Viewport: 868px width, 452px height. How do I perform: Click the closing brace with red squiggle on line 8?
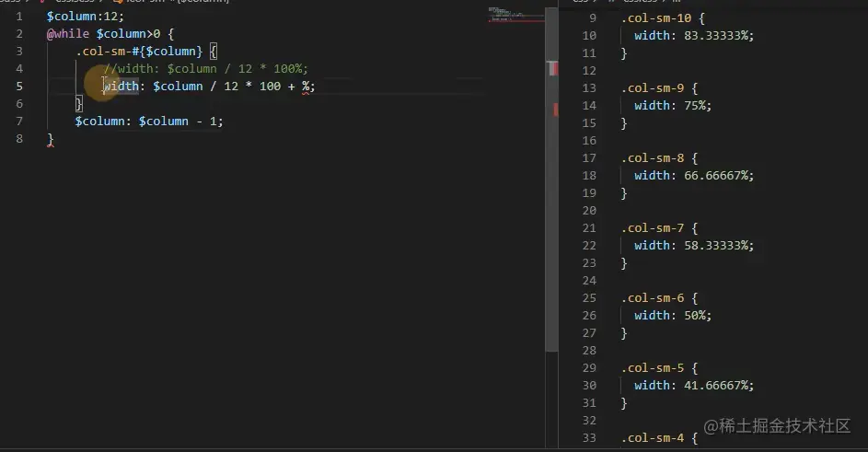[51, 139]
